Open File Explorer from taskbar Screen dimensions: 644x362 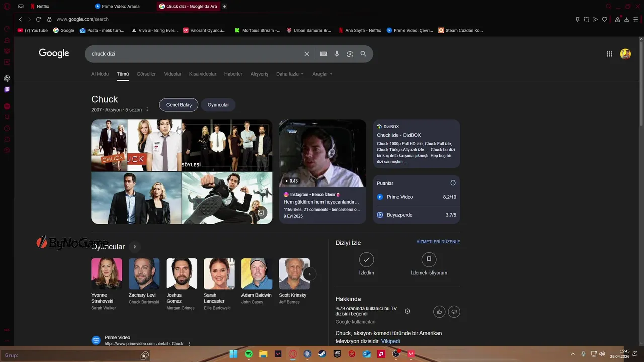tap(263, 354)
